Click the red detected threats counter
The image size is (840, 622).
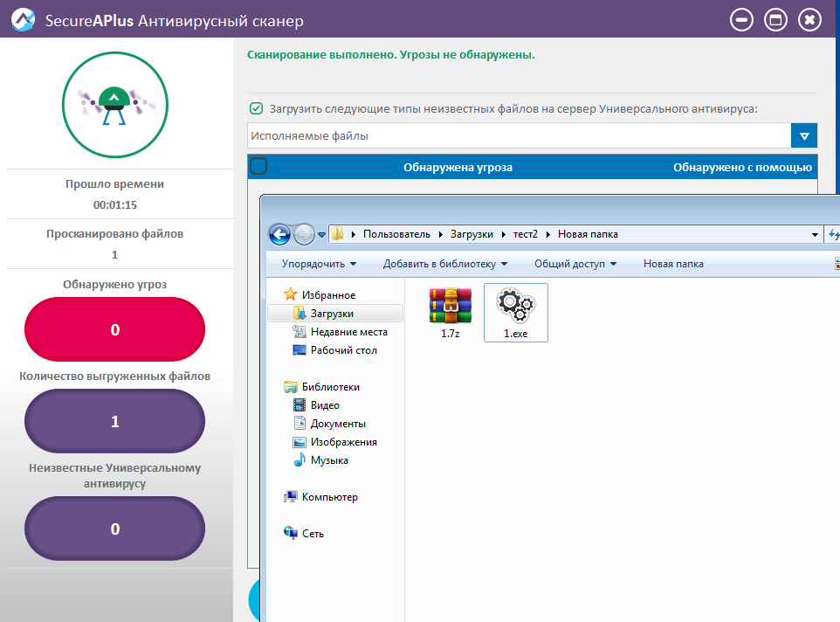coord(114,329)
